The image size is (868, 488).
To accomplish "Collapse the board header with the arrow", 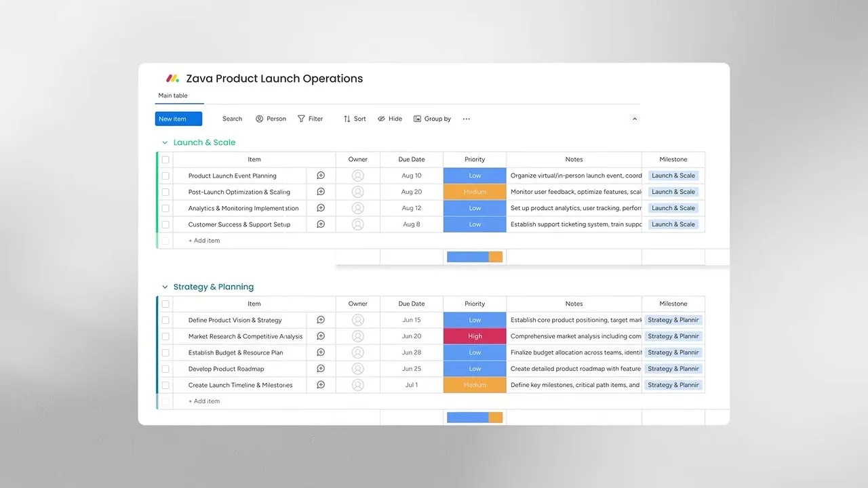I will tap(635, 119).
